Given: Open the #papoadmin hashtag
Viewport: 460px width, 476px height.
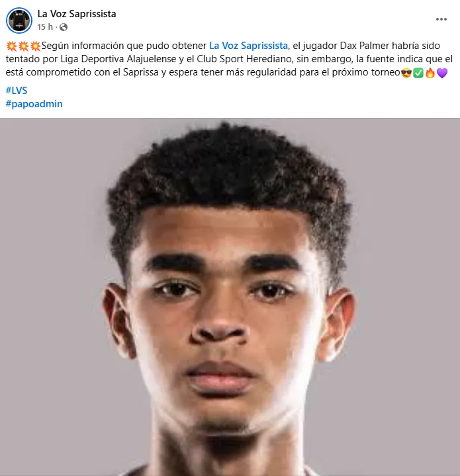Looking at the screenshot, I should pos(34,104).
